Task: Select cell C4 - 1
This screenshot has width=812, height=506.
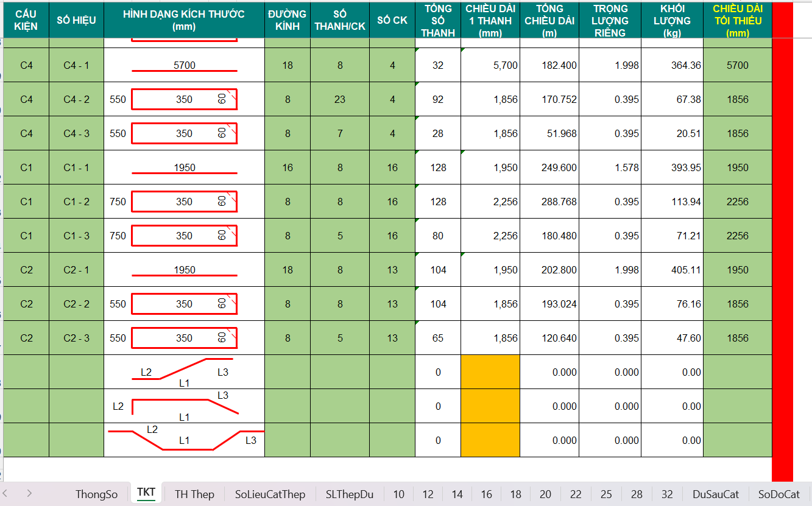Action: point(76,65)
